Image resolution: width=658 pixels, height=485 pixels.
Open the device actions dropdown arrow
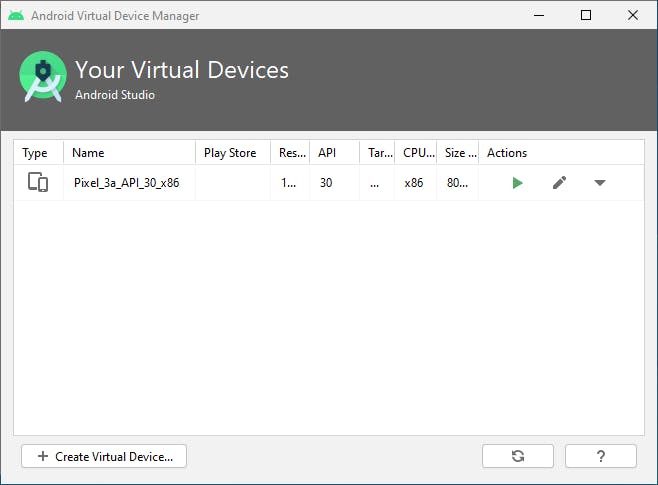pyautogui.click(x=599, y=183)
